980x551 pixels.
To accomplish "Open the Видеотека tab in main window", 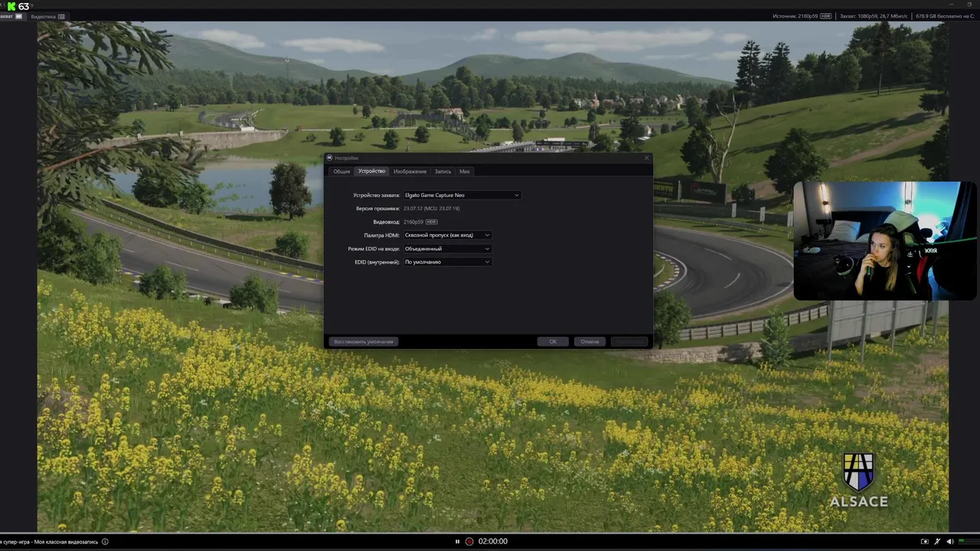I will [x=47, y=16].
